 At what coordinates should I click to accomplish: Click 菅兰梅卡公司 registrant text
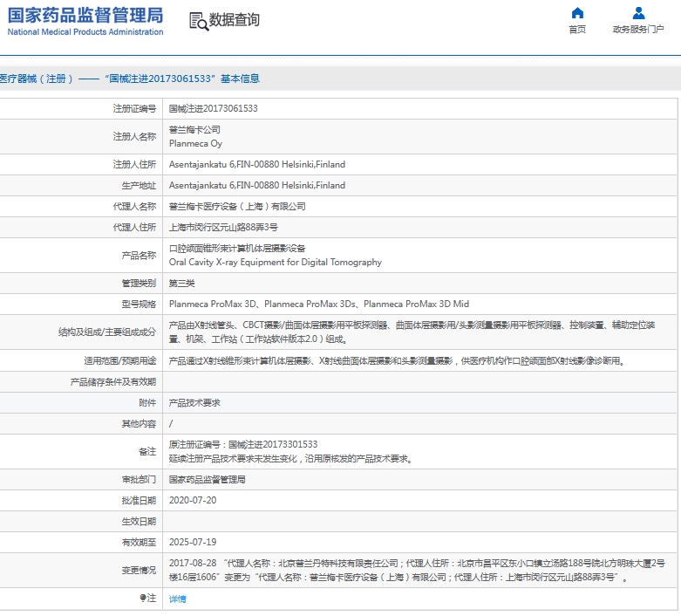tap(194, 129)
